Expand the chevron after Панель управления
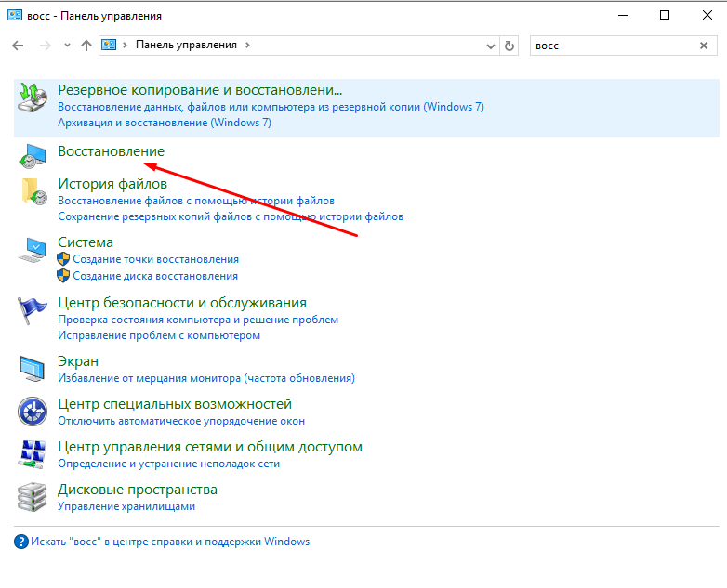The height and width of the screenshot is (588, 727). click(247, 45)
